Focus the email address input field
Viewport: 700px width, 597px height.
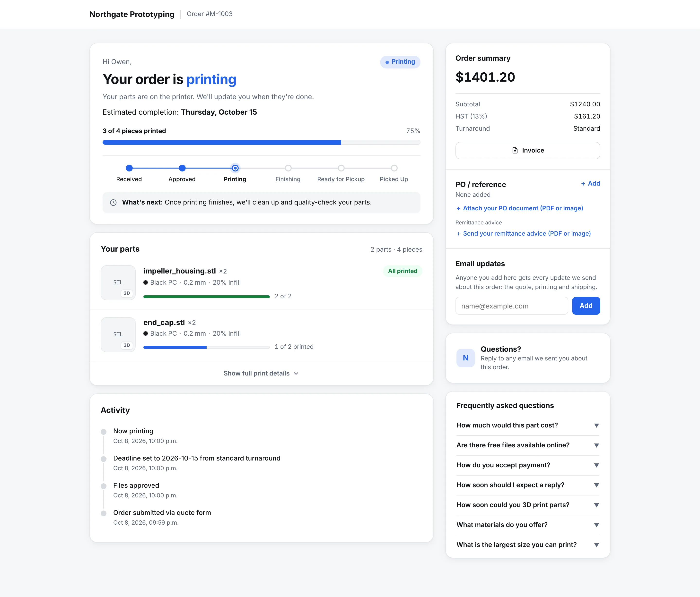click(x=511, y=306)
